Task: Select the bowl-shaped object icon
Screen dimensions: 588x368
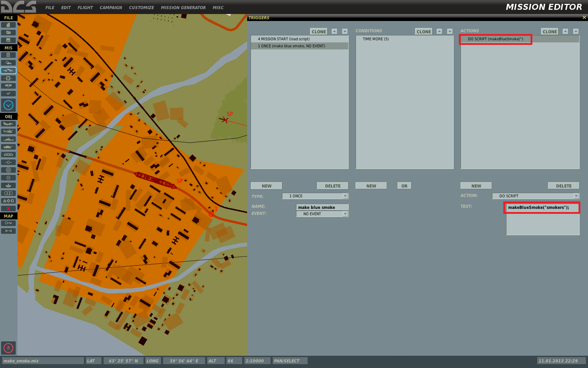Action: pyautogui.click(x=8, y=185)
